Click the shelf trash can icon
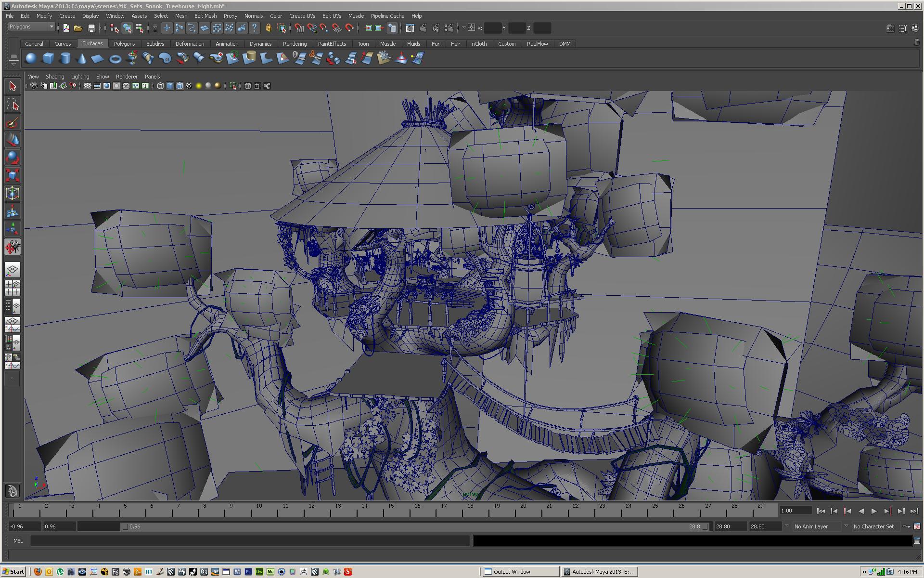The width and height of the screenshot is (924, 578). pyautogui.click(x=917, y=42)
